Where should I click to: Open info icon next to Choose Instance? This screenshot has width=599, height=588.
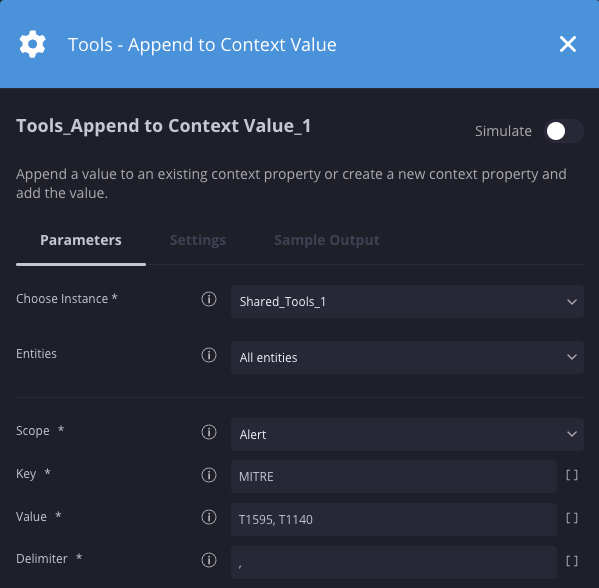(209, 299)
